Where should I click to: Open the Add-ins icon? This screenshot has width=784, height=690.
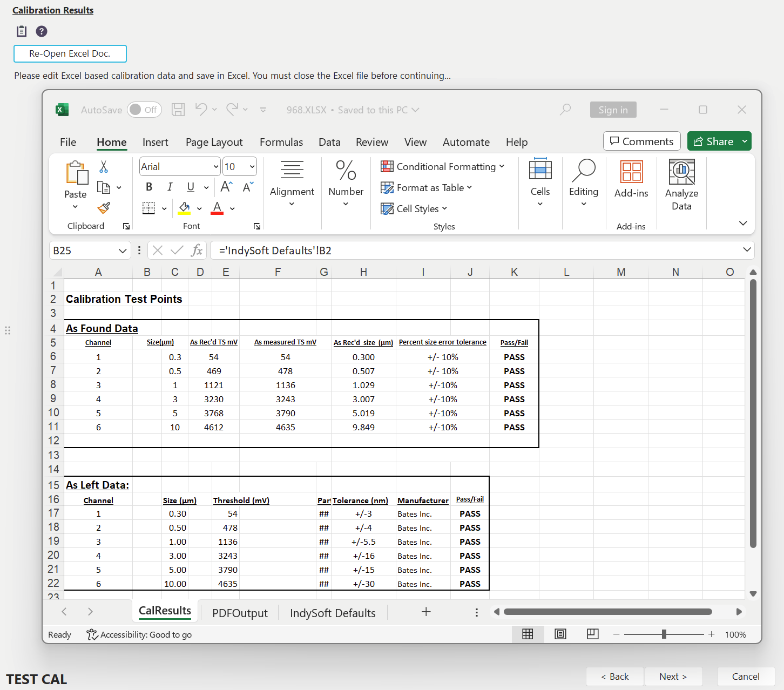(631, 179)
